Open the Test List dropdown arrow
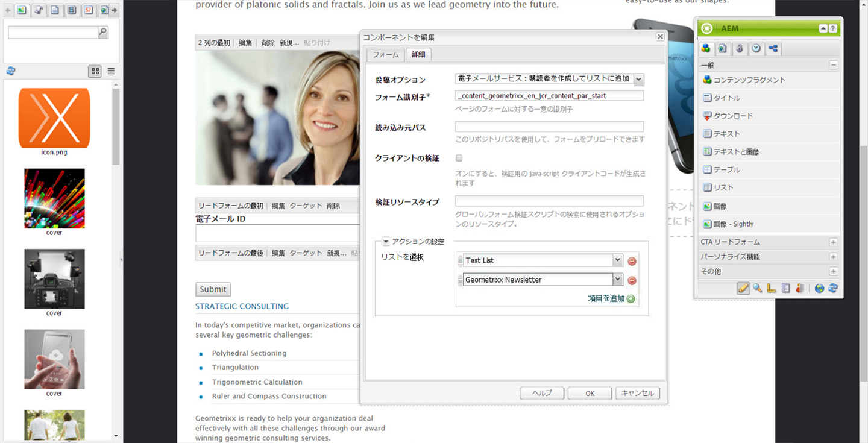The width and height of the screenshot is (868, 443). 618,260
